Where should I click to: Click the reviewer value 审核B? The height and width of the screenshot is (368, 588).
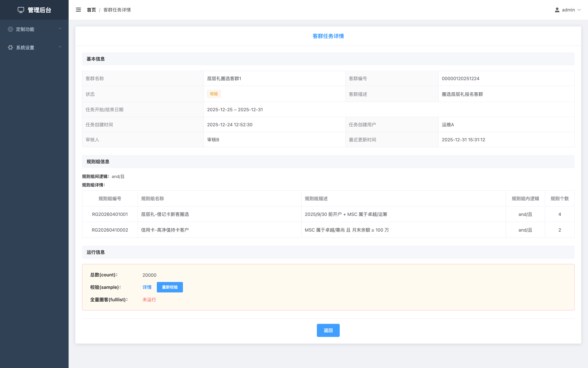[213, 140]
